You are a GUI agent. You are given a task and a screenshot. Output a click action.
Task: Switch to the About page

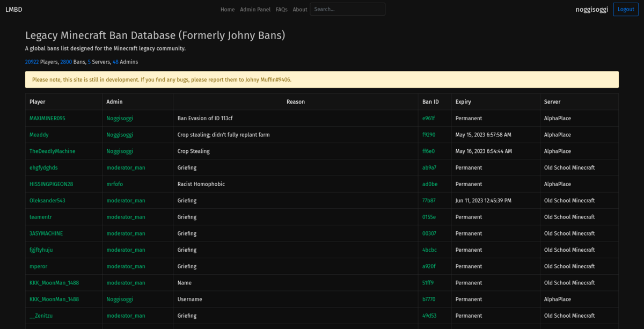(300, 9)
